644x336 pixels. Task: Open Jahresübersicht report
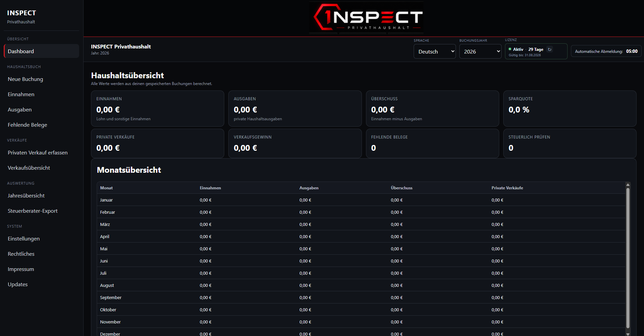pos(41,195)
